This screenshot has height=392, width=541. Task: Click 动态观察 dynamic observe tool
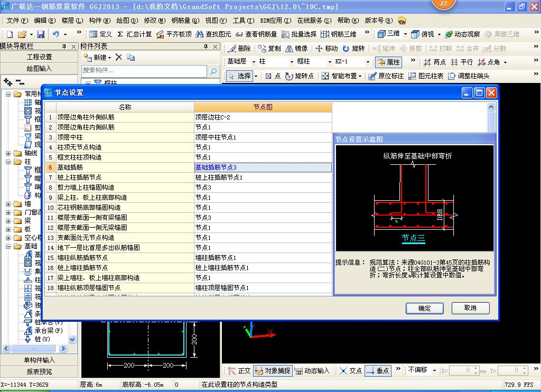462,34
